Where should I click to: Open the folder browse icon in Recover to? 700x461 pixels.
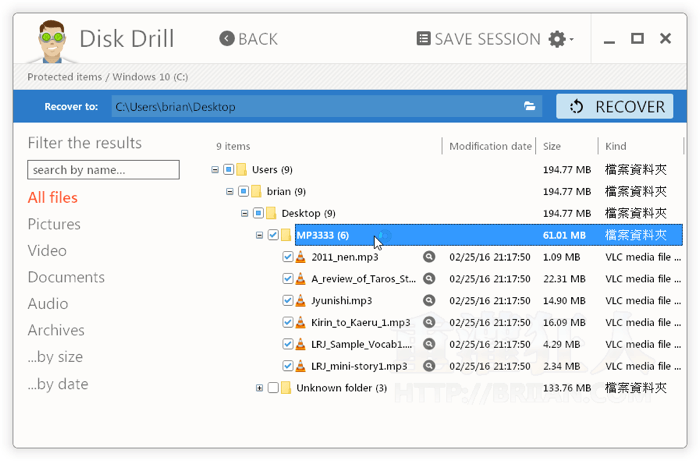click(530, 106)
